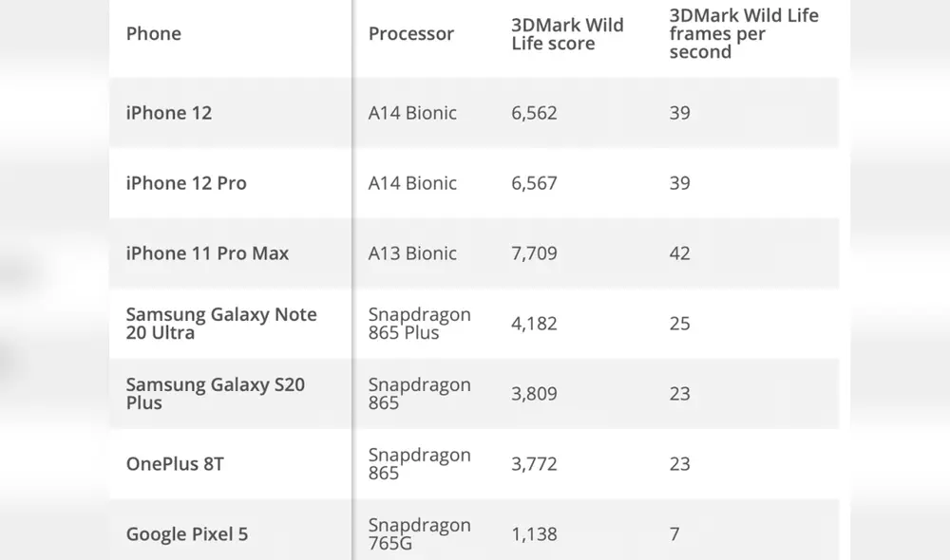Select the 3,809 score cell
Screen dimensions: 950x560
pyautogui.click(x=534, y=394)
